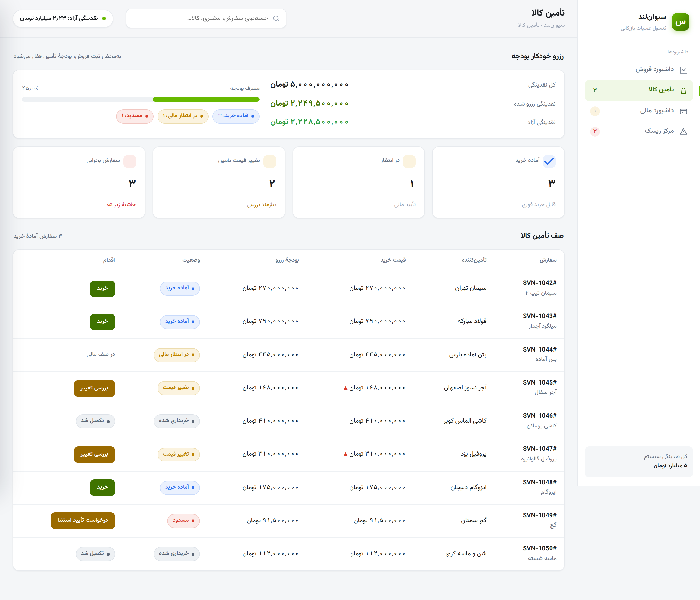Image resolution: width=700 pixels, height=600 pixels.
Task: Click the آماده خرید checkmark icon
Action: coord(549,161)
